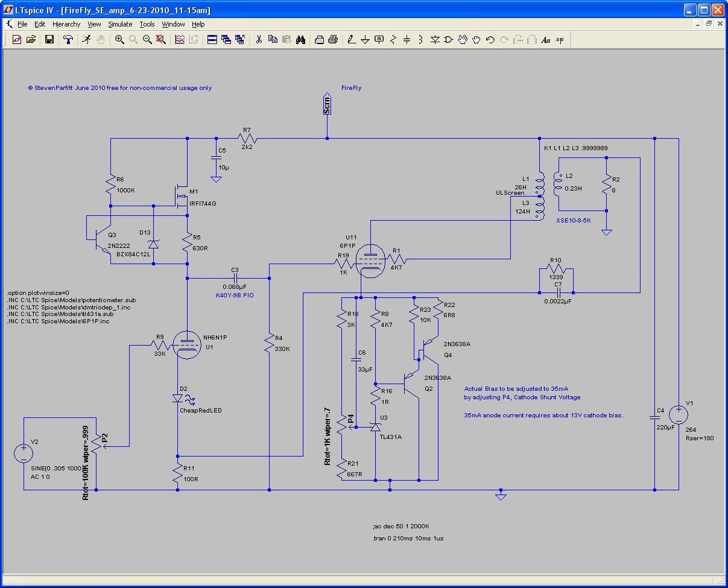Open print setup icon
The width and height of the screenshot is (728, 588).
click(x=319, y=40)
